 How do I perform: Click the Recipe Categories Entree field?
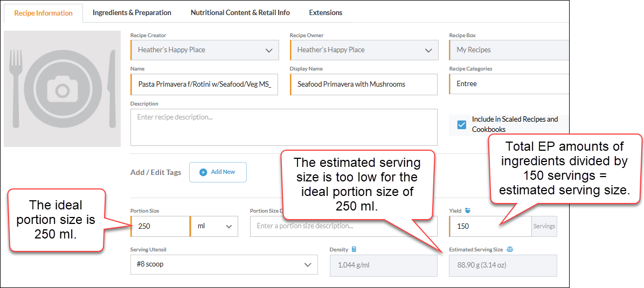509,84
